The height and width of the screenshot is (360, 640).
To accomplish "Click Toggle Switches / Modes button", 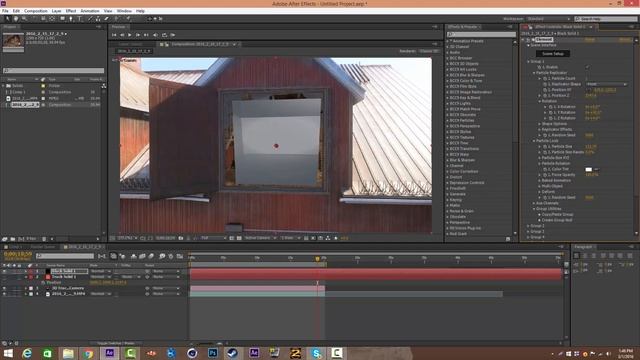I will point(117,343).
